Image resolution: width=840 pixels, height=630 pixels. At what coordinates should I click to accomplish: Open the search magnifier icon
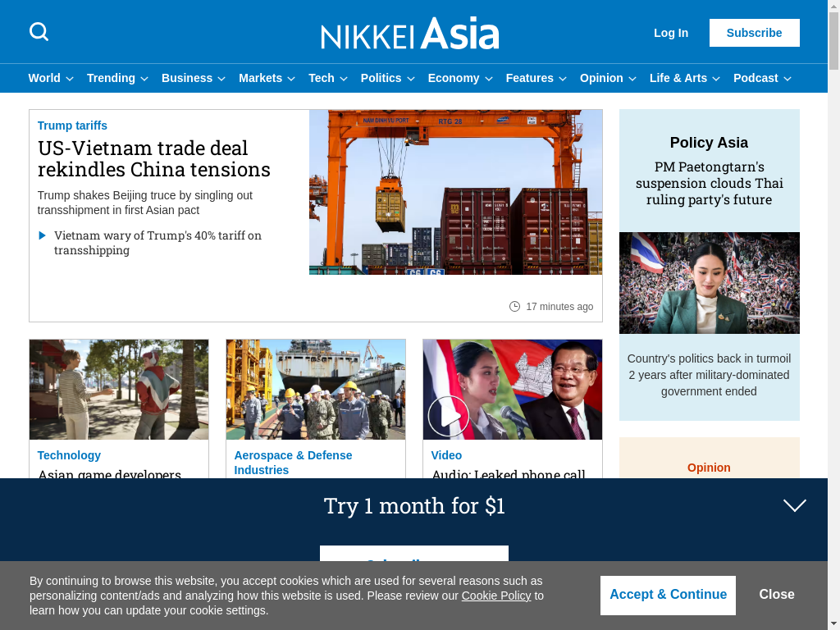(x=39, y=32)
